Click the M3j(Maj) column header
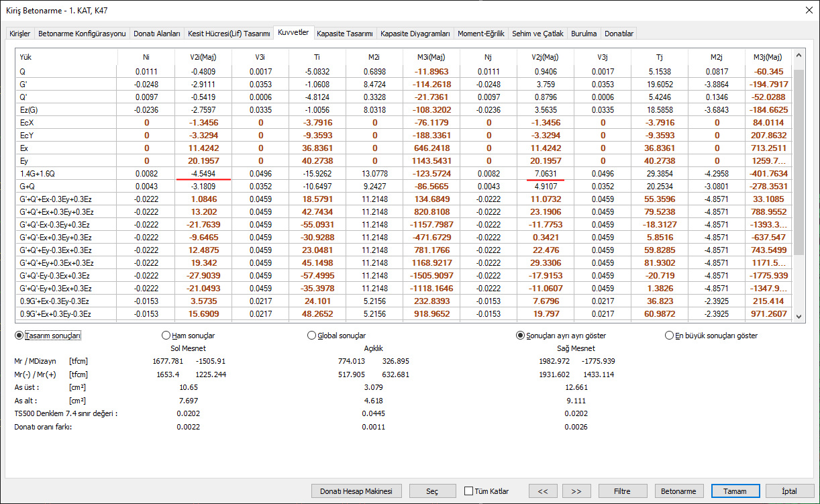Viewport: 820px width, 504px height. [768, 58]
